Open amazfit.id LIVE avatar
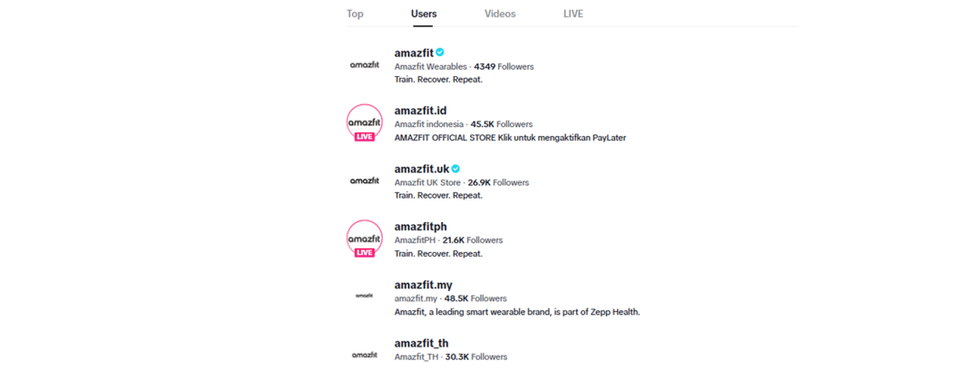This screenshot has width=980, height=370. (x=365, y=123)
